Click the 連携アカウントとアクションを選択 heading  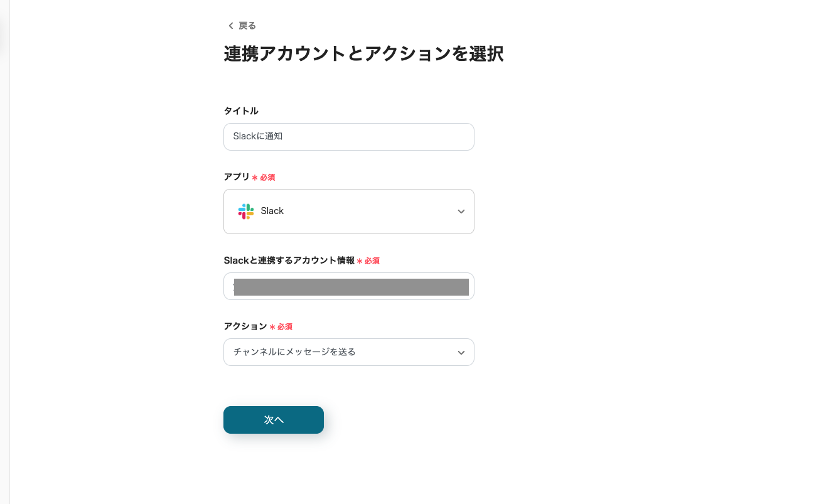[363, 54]
